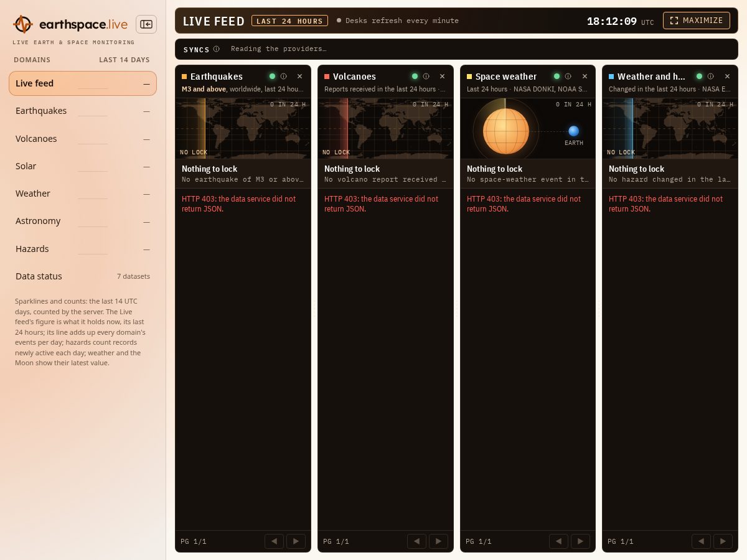
Task: Click 'Reading the providers…' status text
Action: pyautogui.click(x=279, y=49)
